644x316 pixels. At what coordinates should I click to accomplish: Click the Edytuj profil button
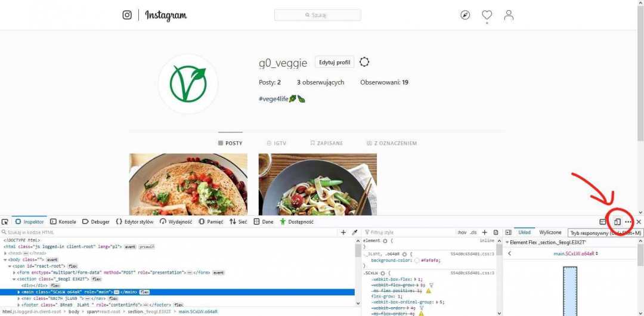point(335,63)
